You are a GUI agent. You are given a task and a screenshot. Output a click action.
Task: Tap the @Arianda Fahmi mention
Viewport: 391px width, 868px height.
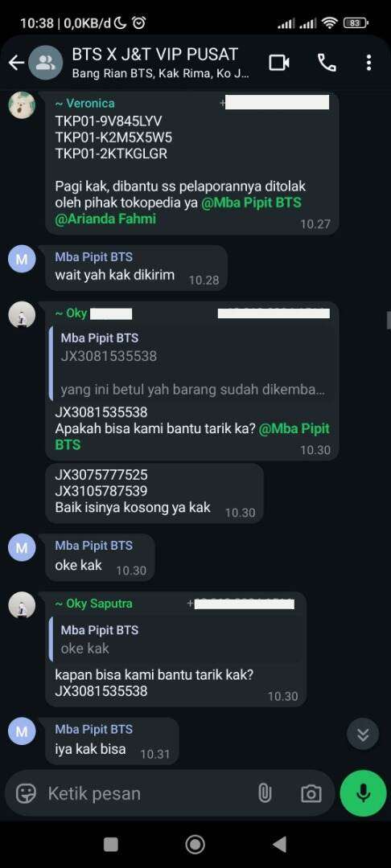(105, 219)
